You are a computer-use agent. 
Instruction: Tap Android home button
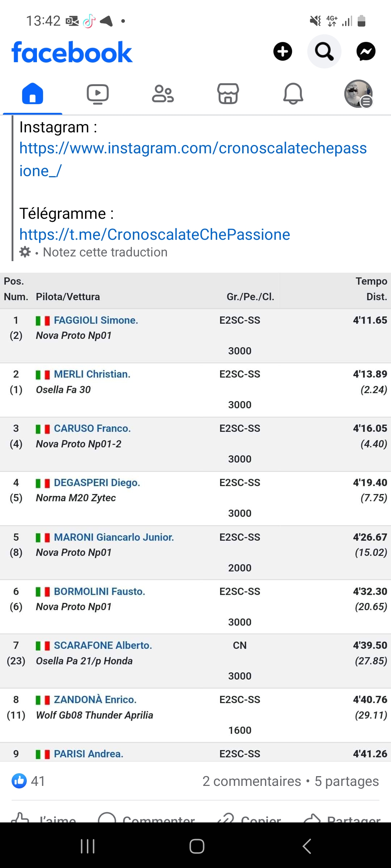[197, 846]
